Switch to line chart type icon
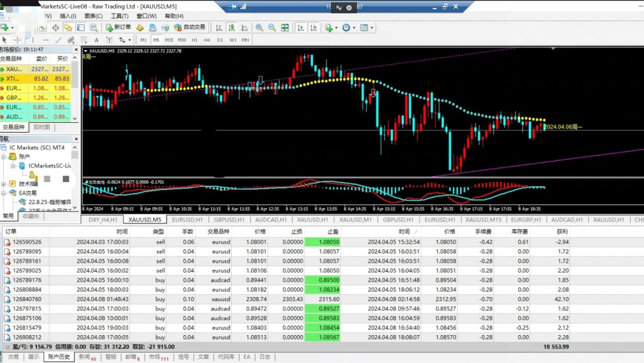 click(245, 27)
